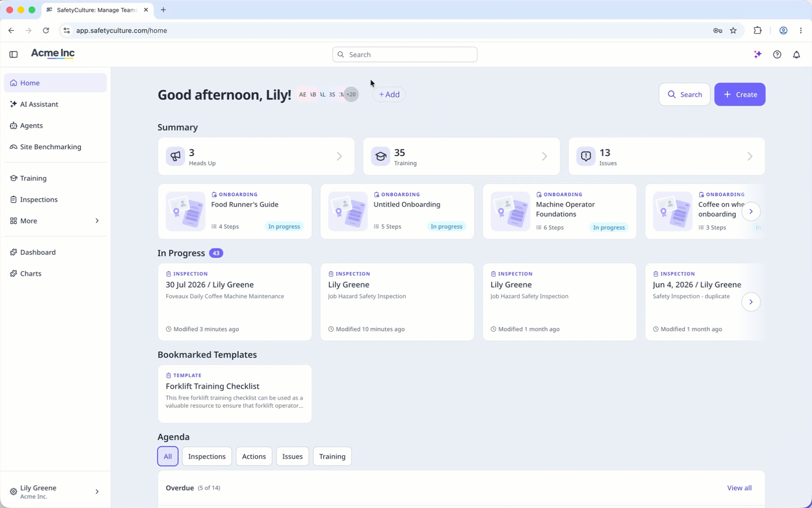
Task: Open Inspections in the sidebar
Action: click(x=55, y=199)
